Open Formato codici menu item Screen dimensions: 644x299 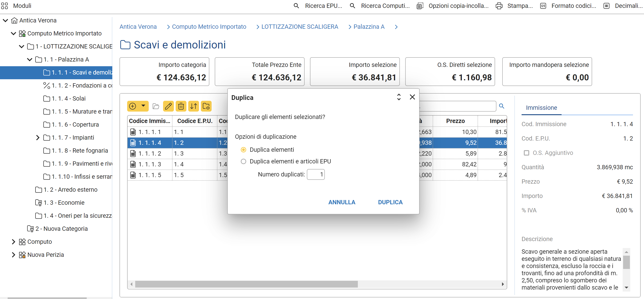tap(573, 6)
